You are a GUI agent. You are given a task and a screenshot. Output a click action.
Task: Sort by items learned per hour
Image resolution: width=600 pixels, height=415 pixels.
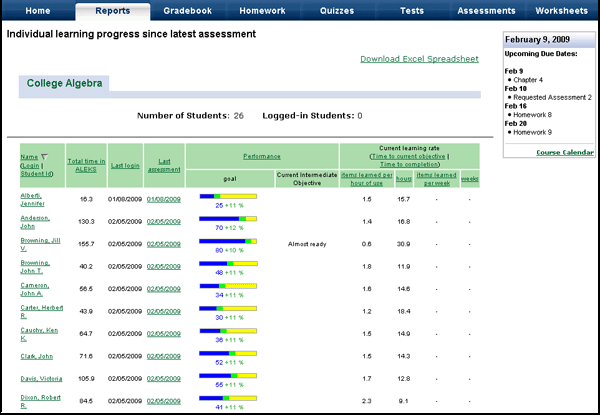367,179
